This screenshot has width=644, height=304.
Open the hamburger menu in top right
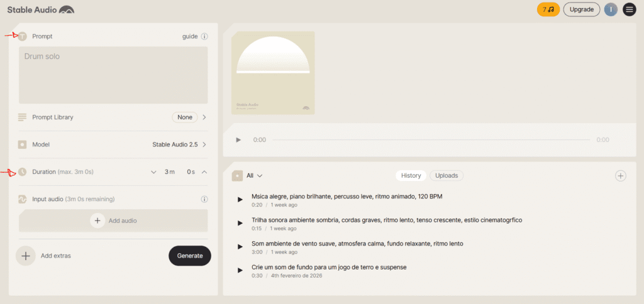[x=629, y=9]
